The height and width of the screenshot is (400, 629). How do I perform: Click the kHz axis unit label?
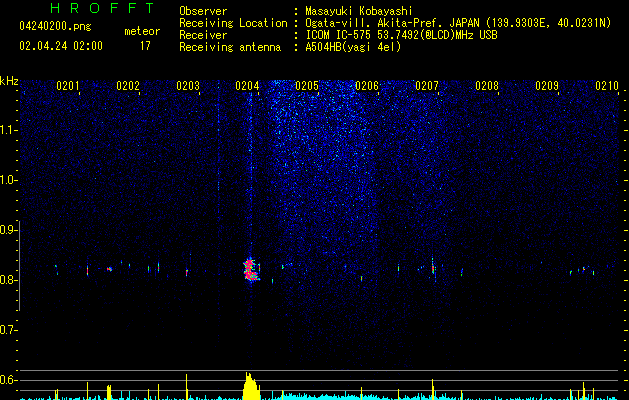9,81
